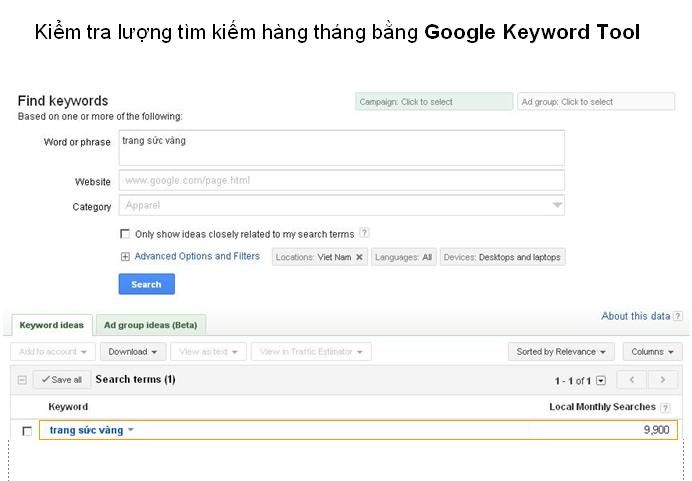This screenshot has height=481, width=692.
Task: Open the Columns dropdown
Action: coord(652,352)
